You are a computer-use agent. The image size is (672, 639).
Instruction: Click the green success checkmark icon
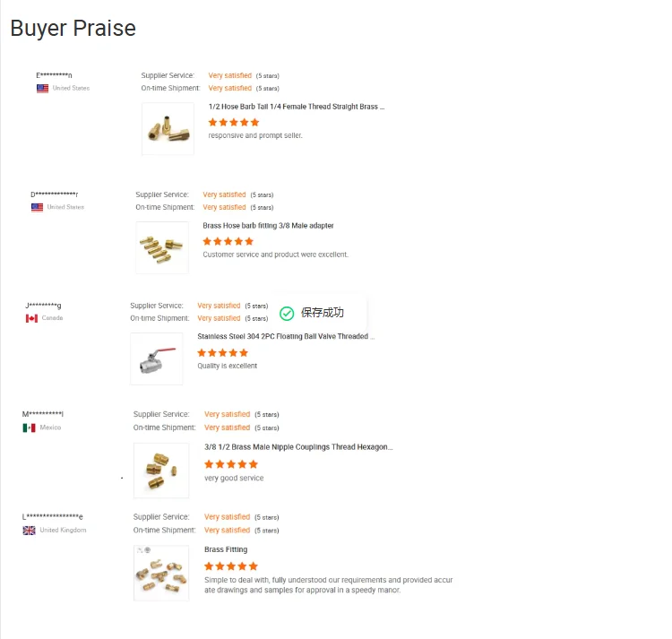tap(287, 313)
